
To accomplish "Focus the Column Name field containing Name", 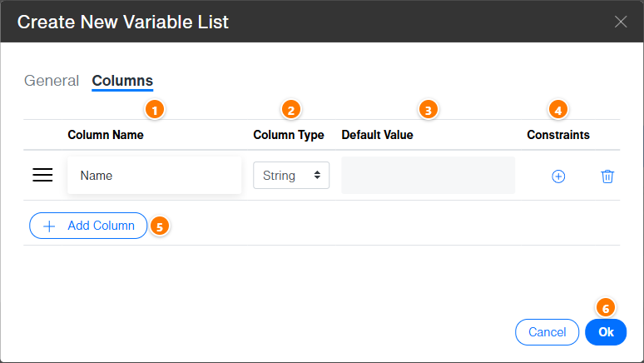I will click(155, 176).
